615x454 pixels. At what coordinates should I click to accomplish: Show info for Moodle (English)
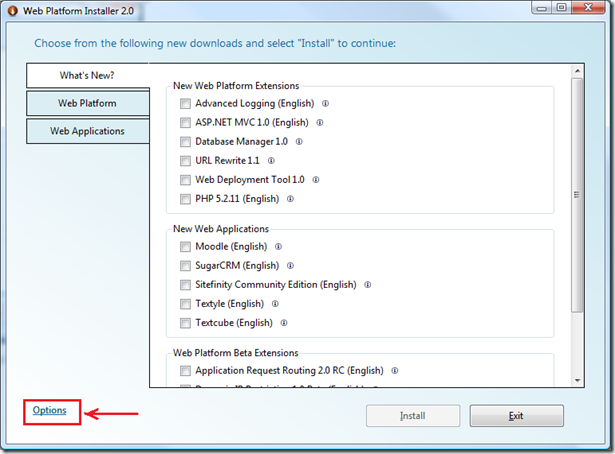(278, 247)
